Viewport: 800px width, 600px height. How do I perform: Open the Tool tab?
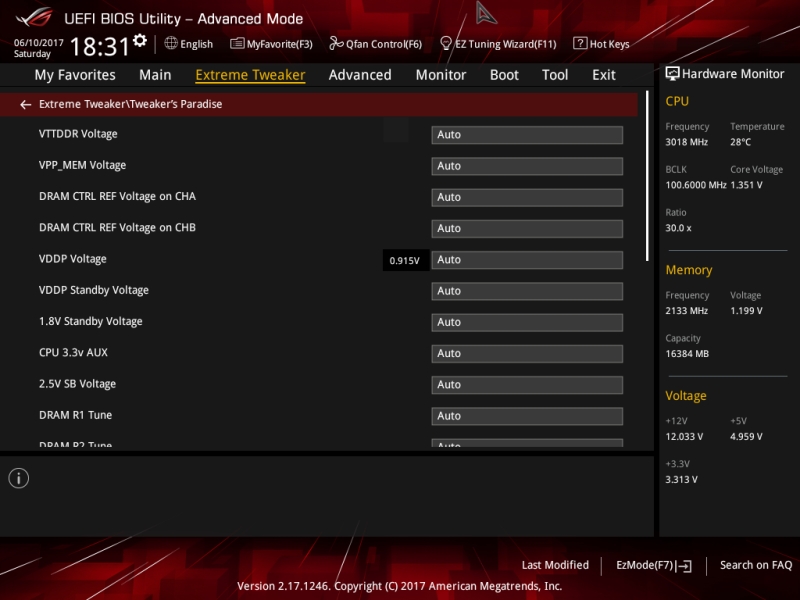(x=555, y=75)
